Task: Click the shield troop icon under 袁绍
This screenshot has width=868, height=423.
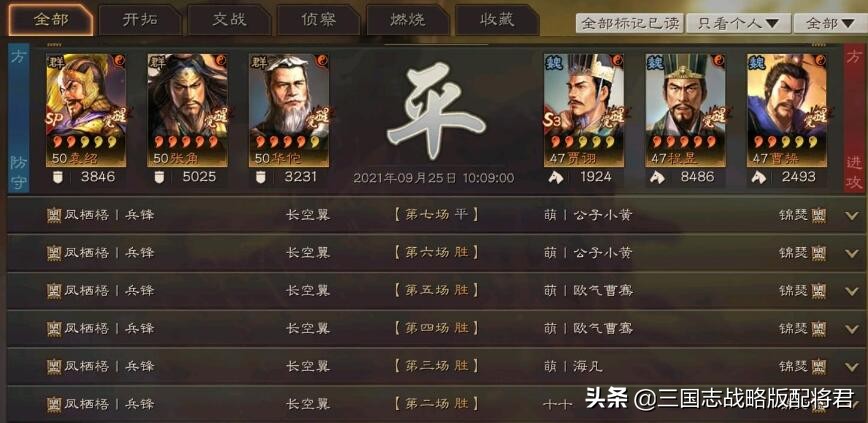Action: (58, 177)
